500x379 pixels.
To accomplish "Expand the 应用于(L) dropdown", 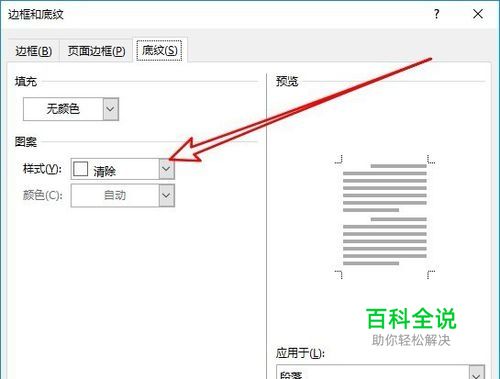I will click(477, 373).
